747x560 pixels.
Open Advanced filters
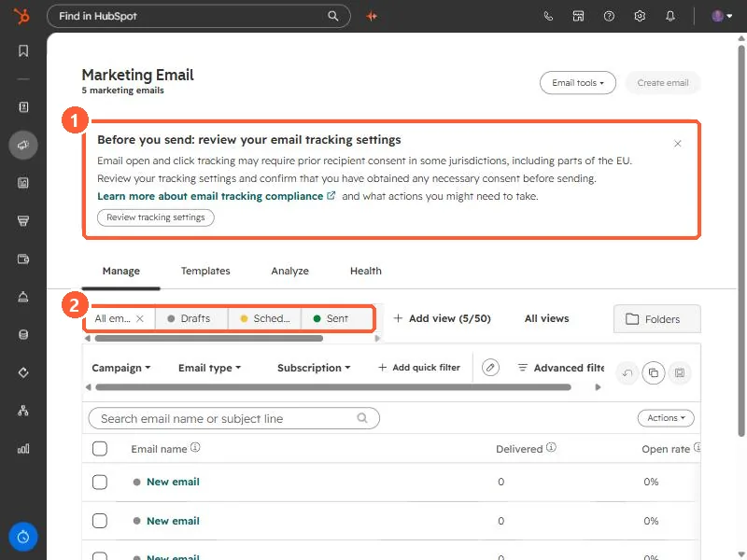pyautogui.click(x=561, y=368)
